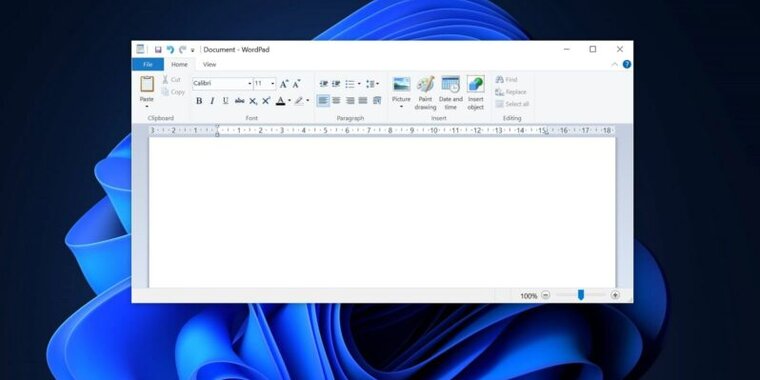Click Replace in Editing group

click(x=511, y=92)
